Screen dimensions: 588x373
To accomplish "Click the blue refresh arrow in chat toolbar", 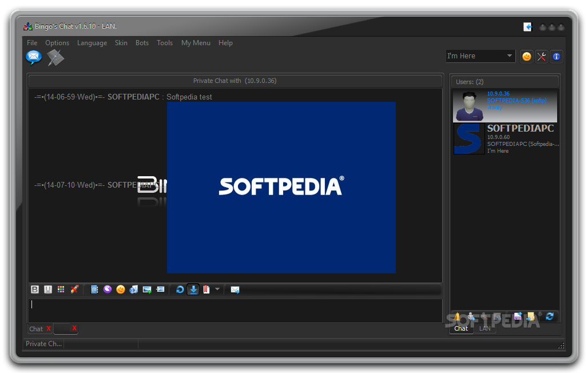I will coord(180,289).
